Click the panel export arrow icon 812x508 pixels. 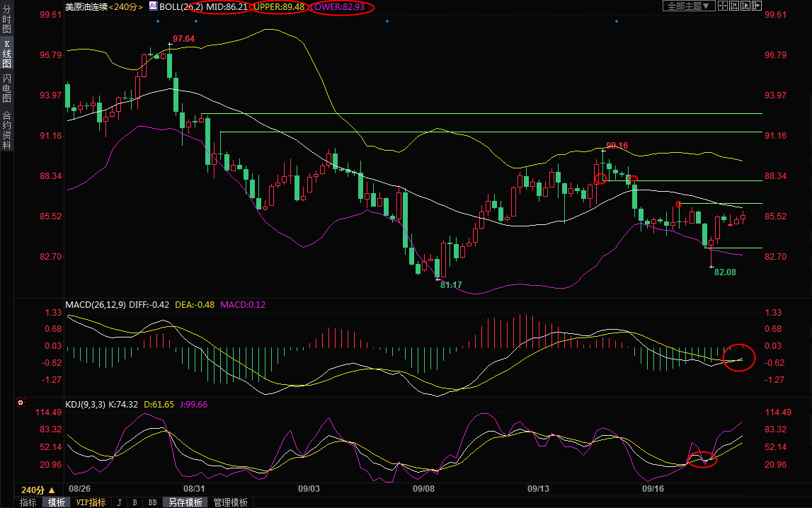point(756,6)
